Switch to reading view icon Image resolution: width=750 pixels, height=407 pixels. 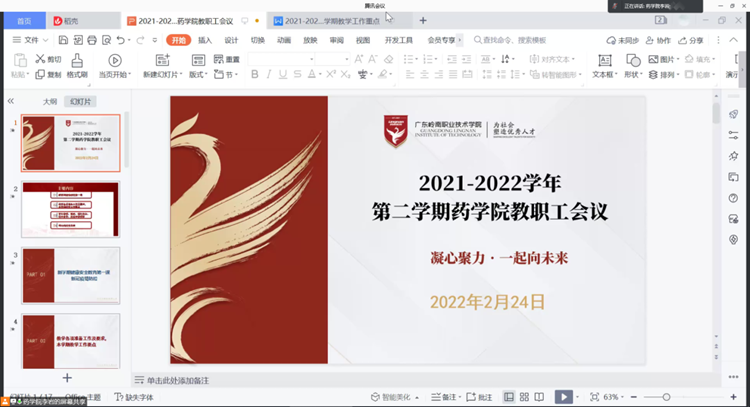(539, 397)
